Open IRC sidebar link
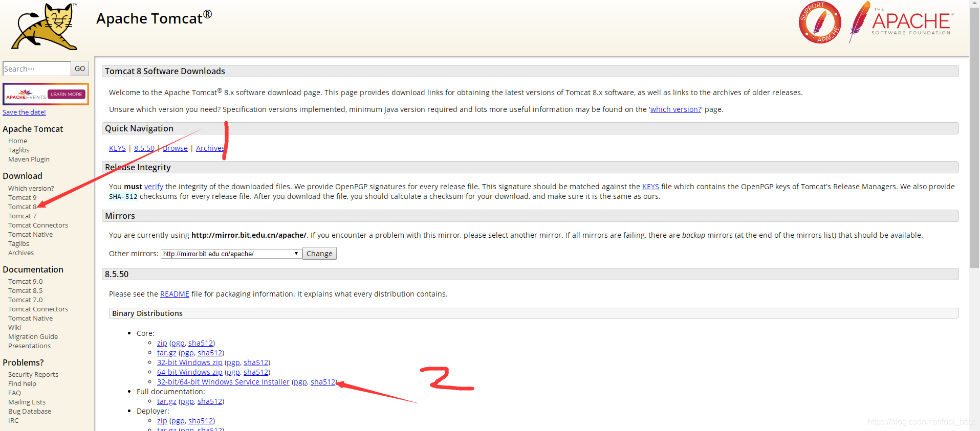 tap(13, 420)
